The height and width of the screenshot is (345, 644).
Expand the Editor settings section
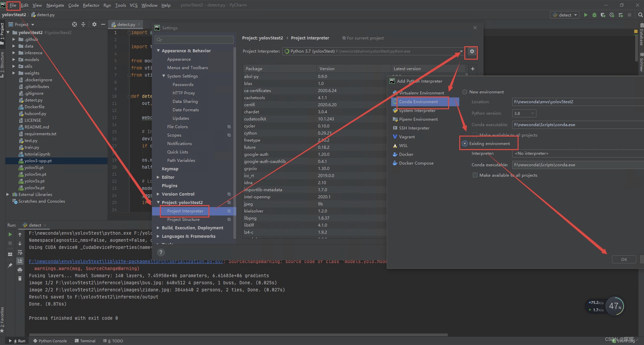[x=158, y=177]
